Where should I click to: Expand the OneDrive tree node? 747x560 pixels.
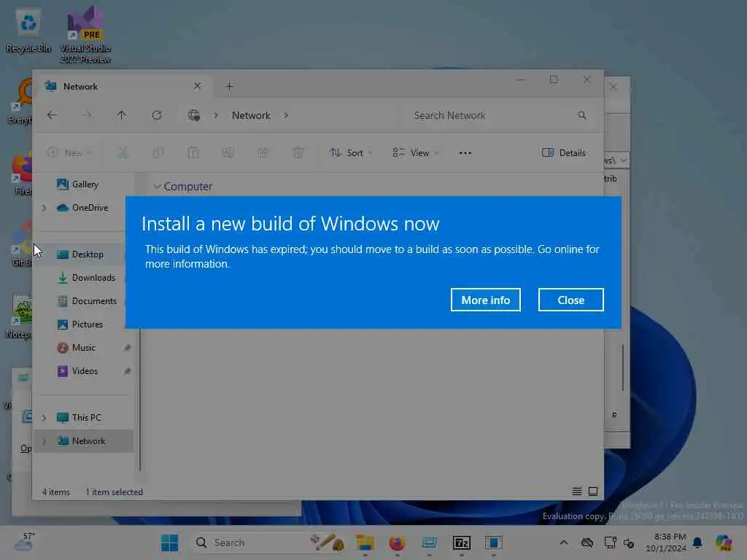point(44,208)
